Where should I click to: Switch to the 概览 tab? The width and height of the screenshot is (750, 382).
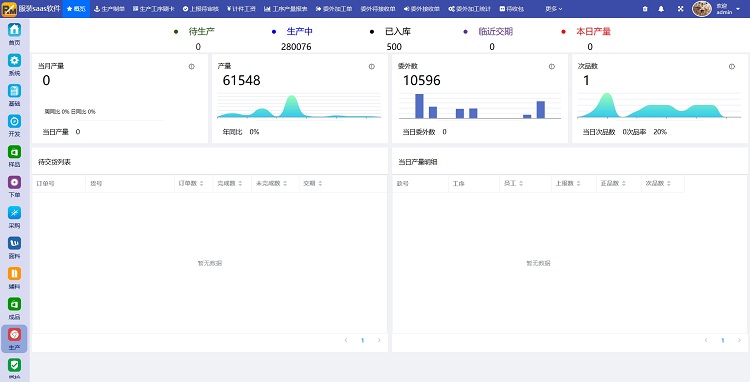tap(76, 9)
